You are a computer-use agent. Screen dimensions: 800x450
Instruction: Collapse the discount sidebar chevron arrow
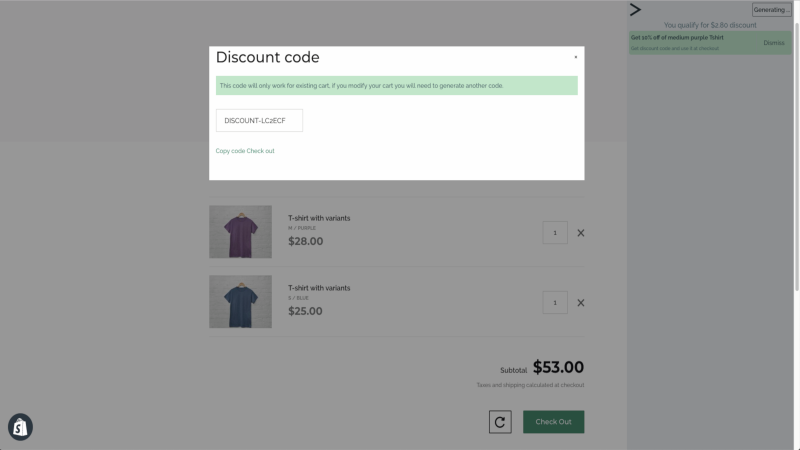[x=635, y=10]
